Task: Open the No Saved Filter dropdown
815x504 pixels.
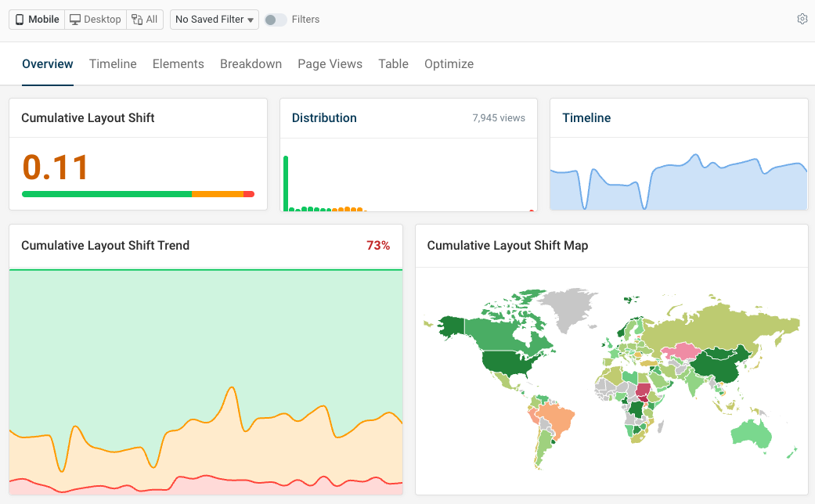Action: click(x=214, y=19)
